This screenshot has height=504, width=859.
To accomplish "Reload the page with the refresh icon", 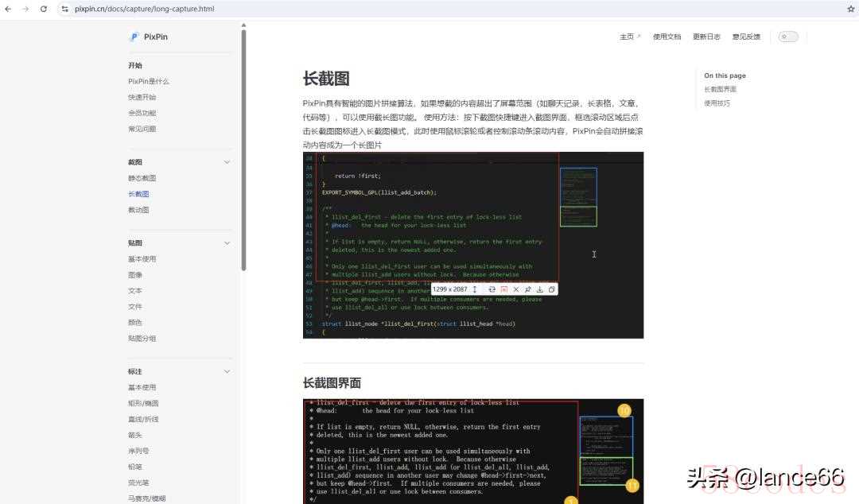I will point(43,9).
